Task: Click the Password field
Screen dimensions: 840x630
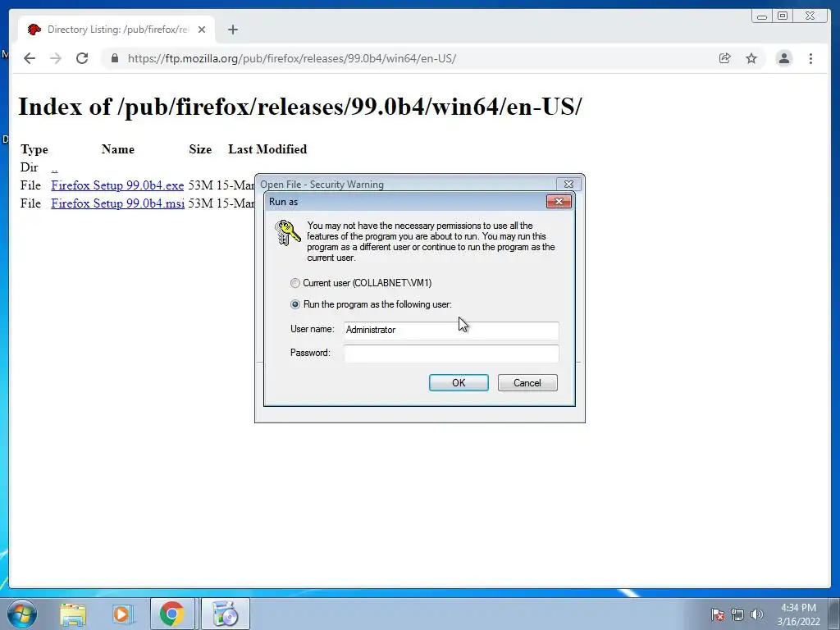Action: (451, 354)
